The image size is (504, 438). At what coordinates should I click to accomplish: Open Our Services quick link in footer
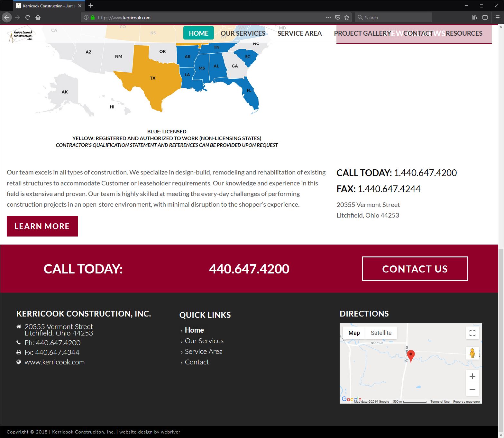point(204,341)
